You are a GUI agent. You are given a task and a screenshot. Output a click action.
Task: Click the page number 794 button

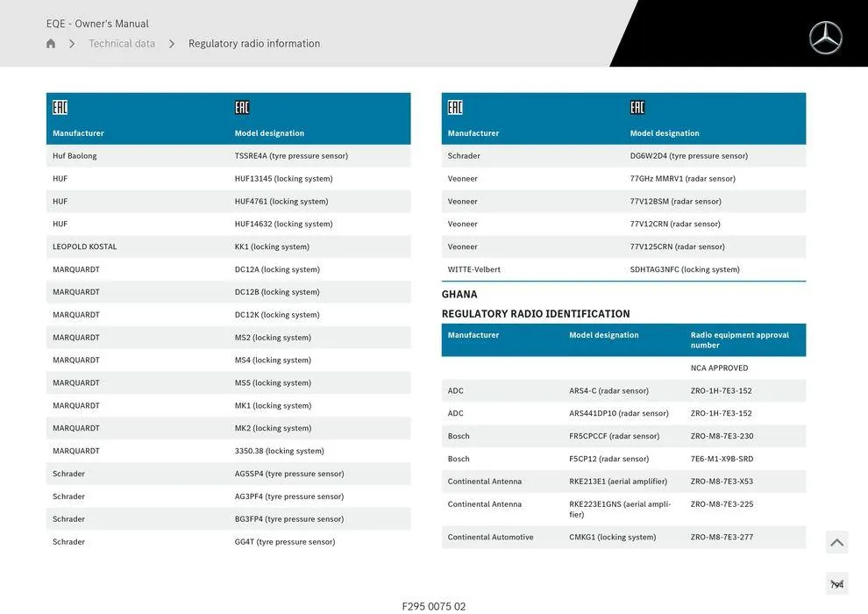[836, 584]
